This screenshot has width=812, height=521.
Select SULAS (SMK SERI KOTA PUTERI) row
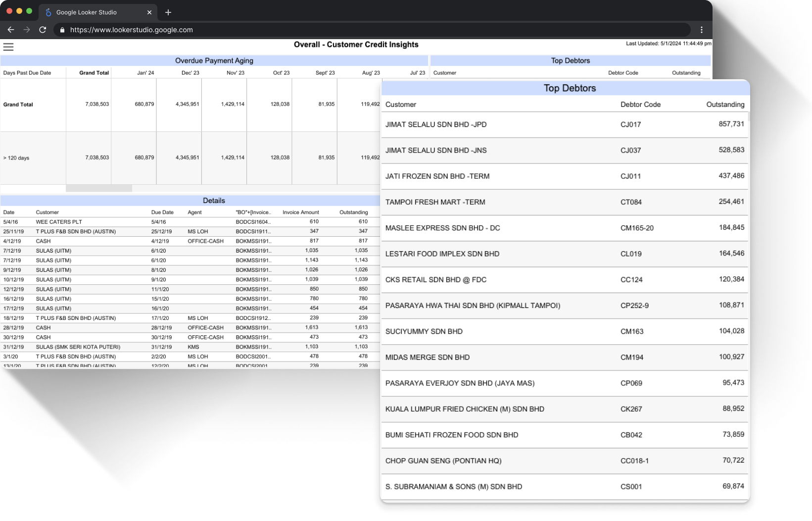(x=190, y=347)
